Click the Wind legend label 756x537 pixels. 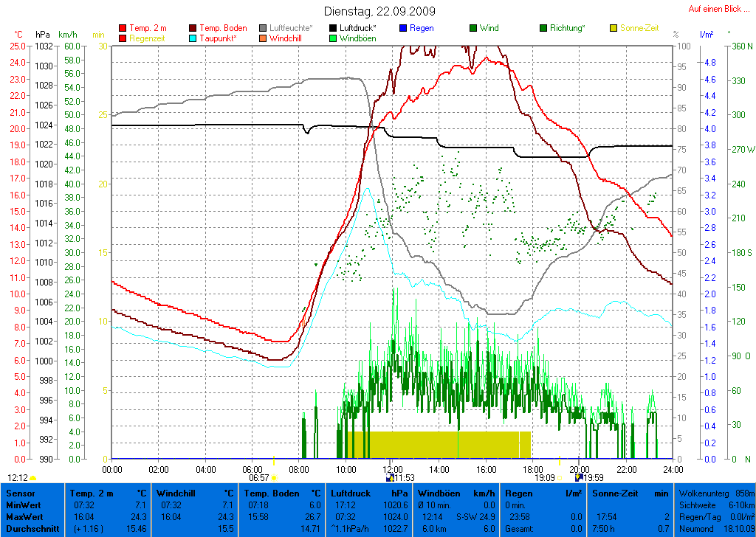489,28
